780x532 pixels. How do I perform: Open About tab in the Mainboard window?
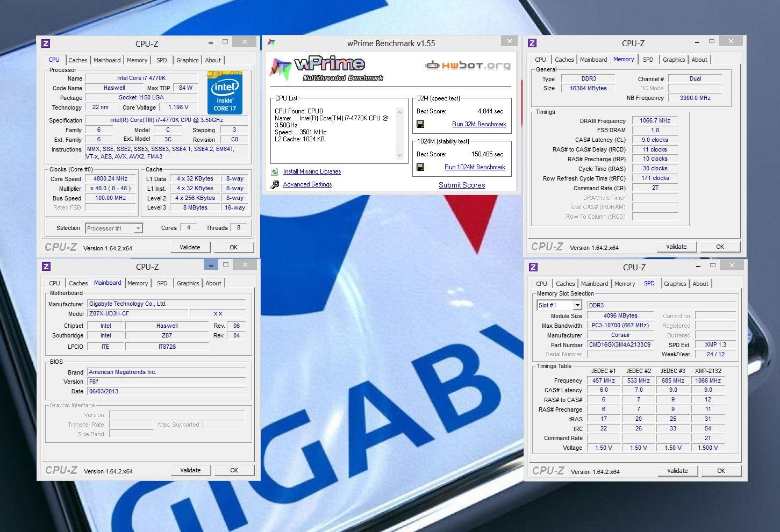click(x=213, y=283)
